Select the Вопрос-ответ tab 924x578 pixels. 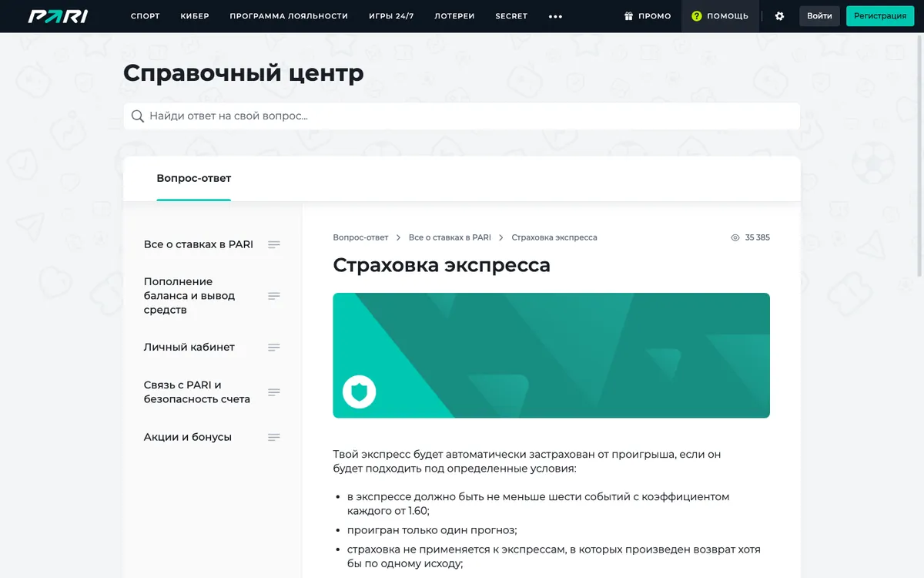[x=193, y=179]
